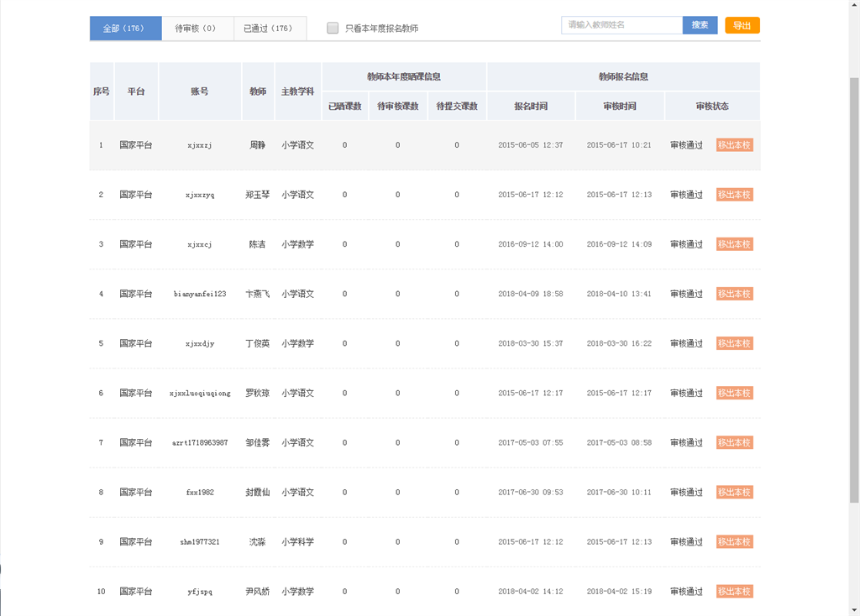Viewport: 860px width, 616px height.
Task: Select the account text bianyanfei123
Action: (x=200, y=294)
